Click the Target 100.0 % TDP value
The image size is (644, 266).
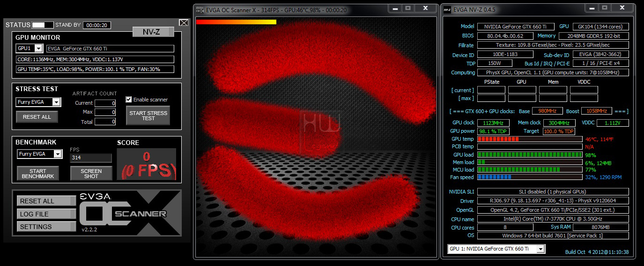(559, 131)
